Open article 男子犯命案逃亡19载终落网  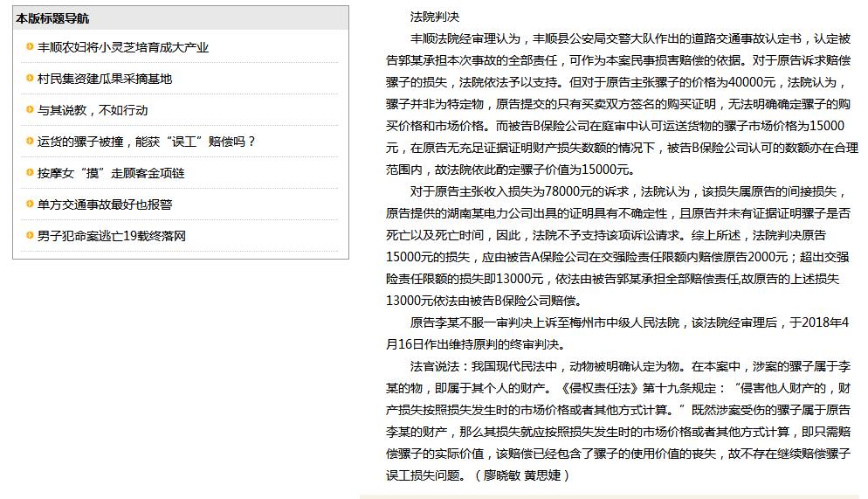coord(111,236)
